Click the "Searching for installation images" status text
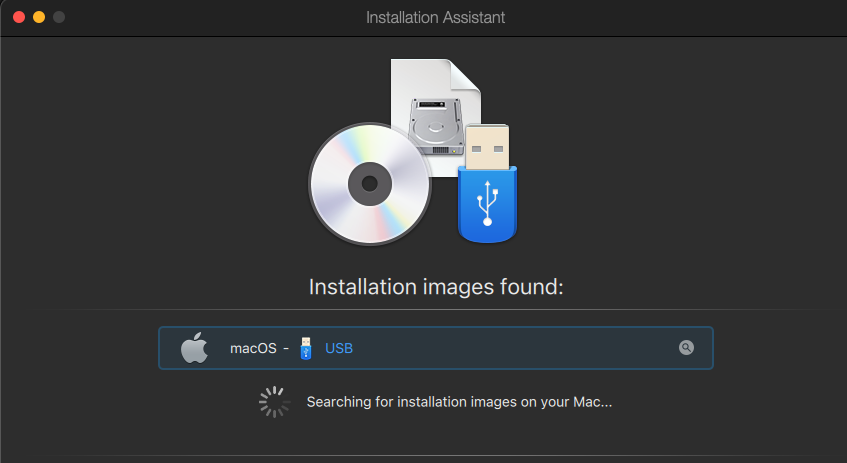The height and width of the screenshot is (463, 847). (x=459, y=402)
